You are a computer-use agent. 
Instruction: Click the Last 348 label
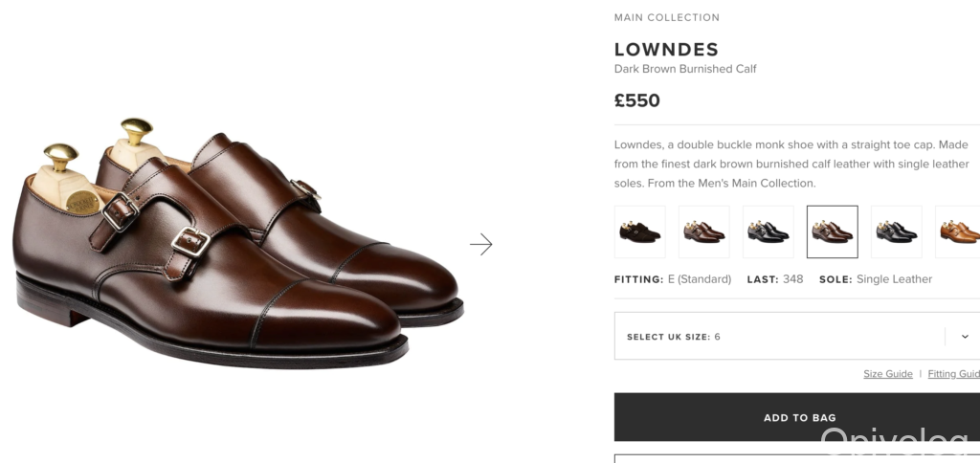tap(775, 279)
